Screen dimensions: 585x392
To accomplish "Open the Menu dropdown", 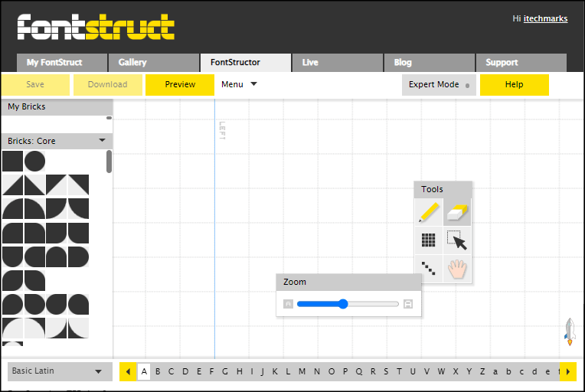I will (239, 85).
